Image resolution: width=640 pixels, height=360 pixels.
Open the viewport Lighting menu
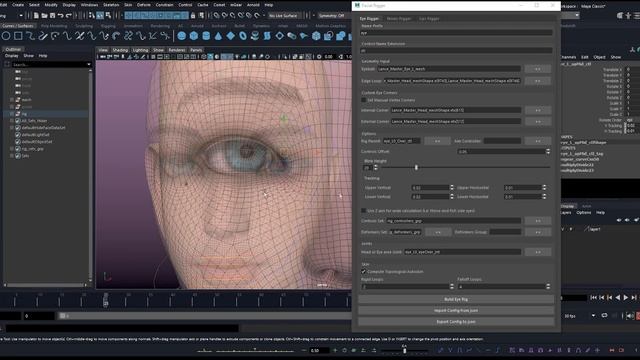pyautogui.click(x=140, y=50)
